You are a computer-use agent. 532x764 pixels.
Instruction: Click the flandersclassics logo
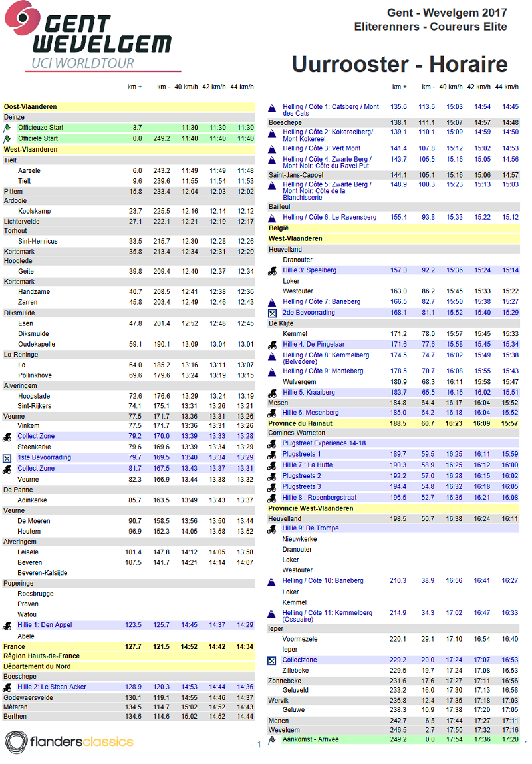point(68,742)
